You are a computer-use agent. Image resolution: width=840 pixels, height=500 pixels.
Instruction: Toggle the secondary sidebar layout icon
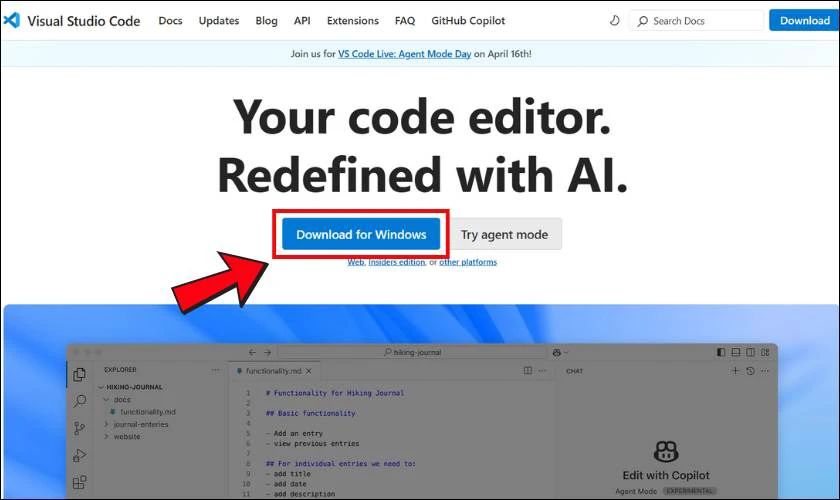click(751, 352)
